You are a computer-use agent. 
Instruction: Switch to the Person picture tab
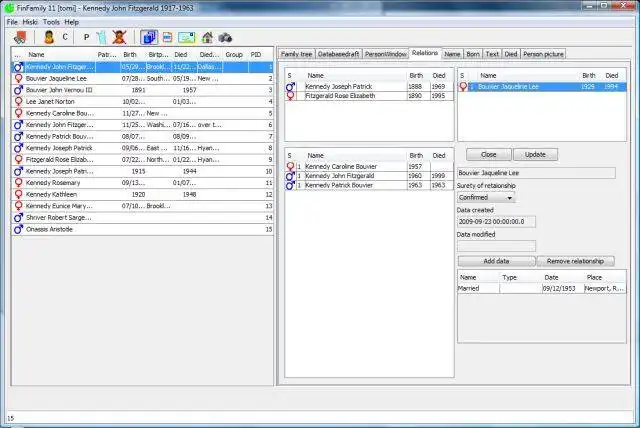(543, 54)
